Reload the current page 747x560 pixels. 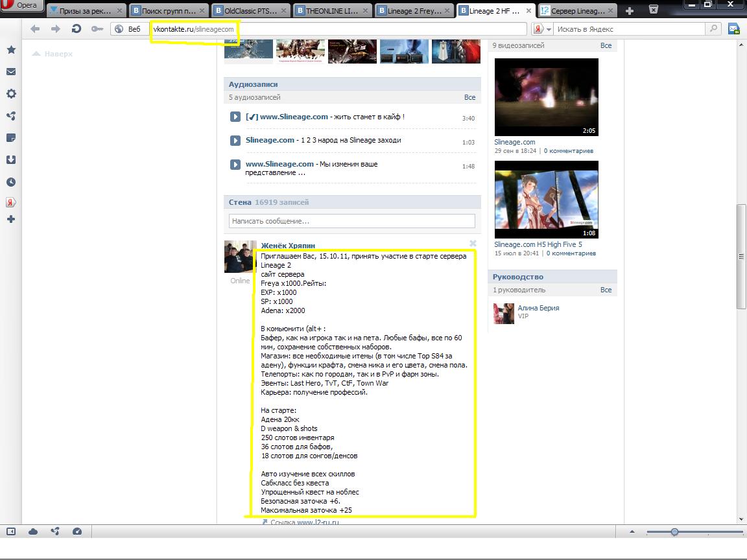coord(77,29)
